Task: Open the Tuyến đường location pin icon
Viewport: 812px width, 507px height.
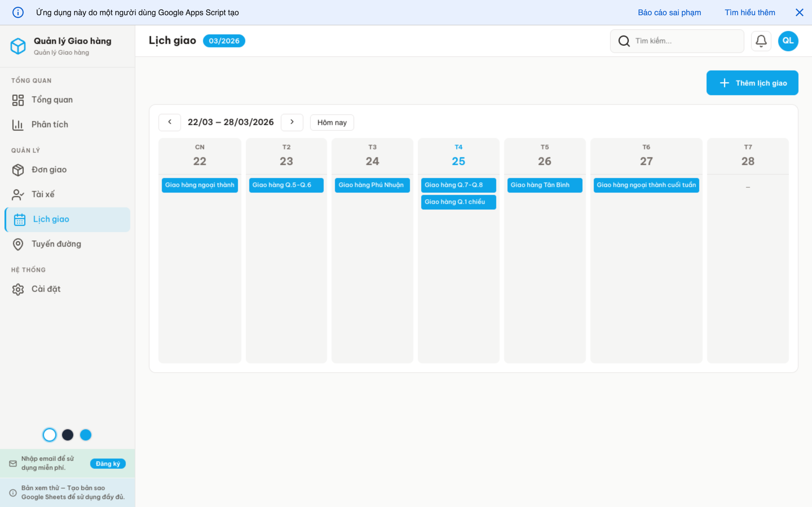Action: [18, 244]
